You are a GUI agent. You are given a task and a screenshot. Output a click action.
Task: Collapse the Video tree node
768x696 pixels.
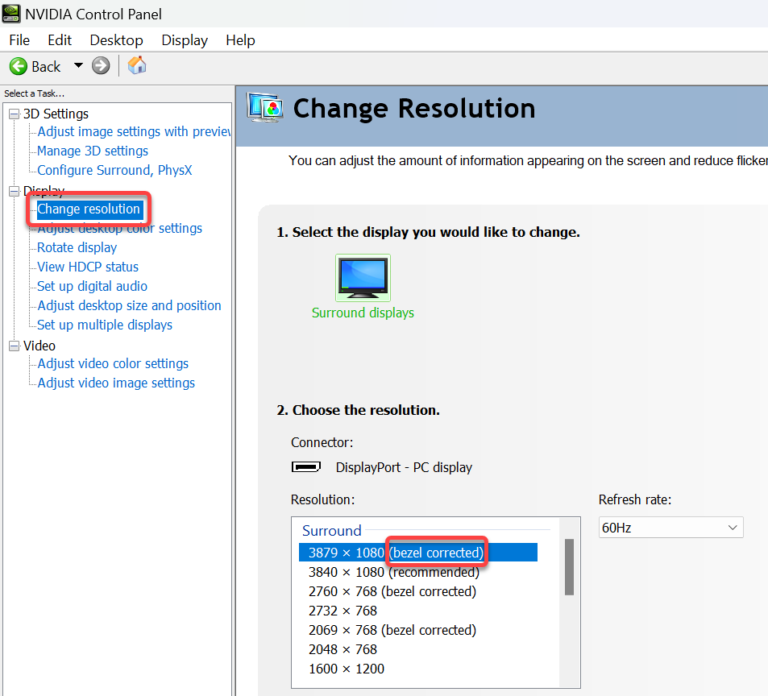pos(14,346)
